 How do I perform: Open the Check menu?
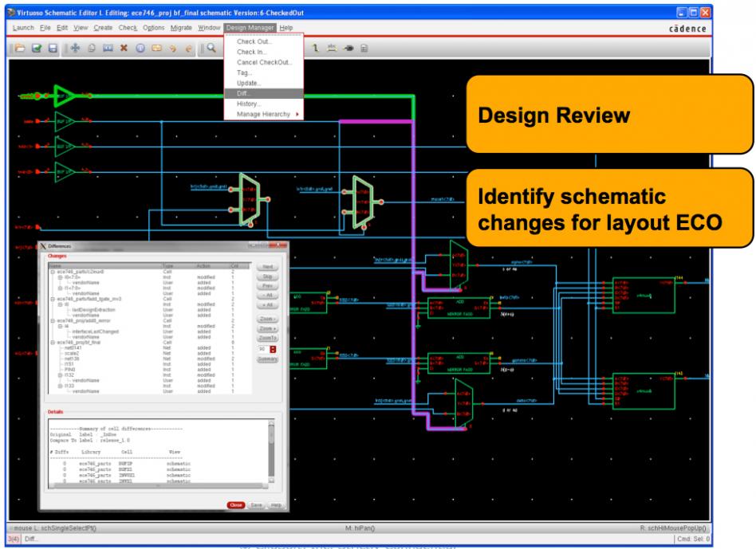128,28
